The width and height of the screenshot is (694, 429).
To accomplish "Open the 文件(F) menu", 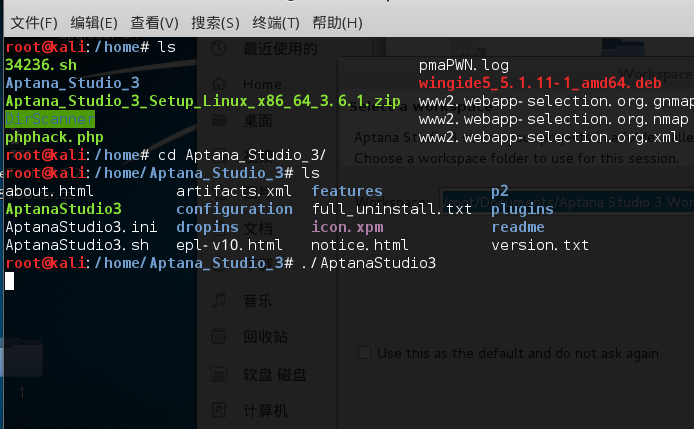I will [34, 23].
